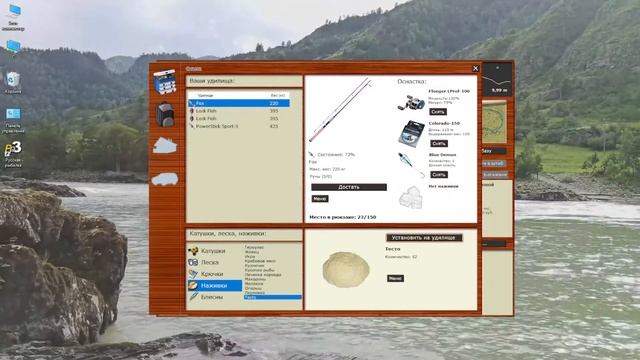Image resolution: width=640 pixels, height=360 pixels.
Task: Select Икра in the bait list
Action: 249,256
